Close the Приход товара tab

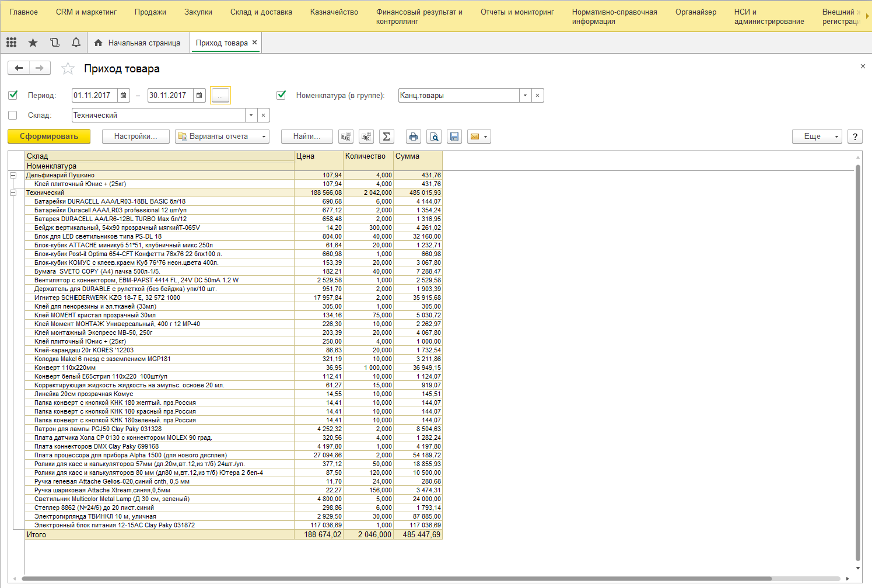tap(254, 43)
